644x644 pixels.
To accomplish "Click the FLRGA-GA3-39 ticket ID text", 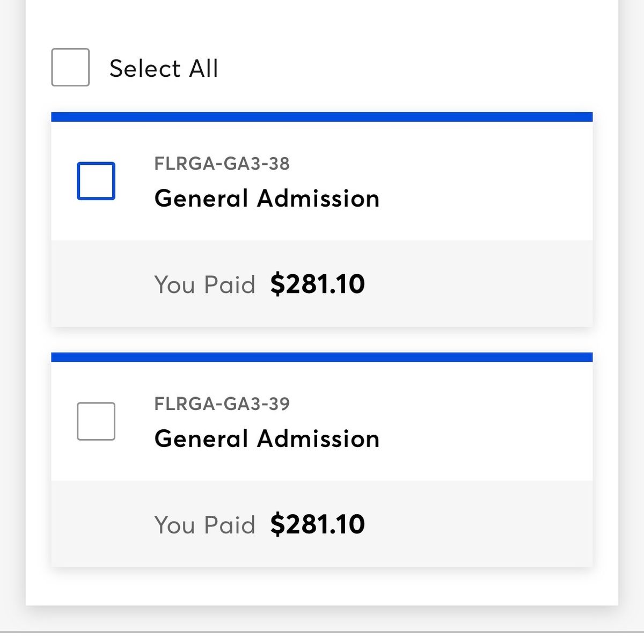I will pyautogui.click(x=222, y=404).
